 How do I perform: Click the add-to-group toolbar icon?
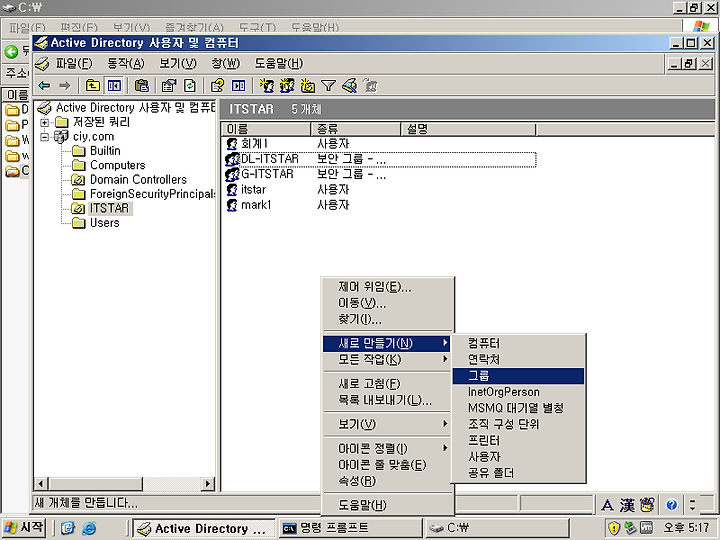click(370, 86)
